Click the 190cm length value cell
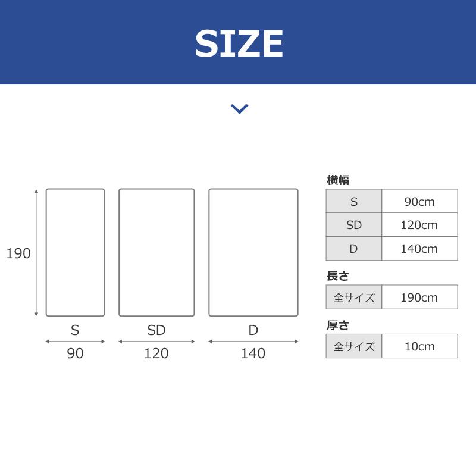 click(x=419, y=297)
